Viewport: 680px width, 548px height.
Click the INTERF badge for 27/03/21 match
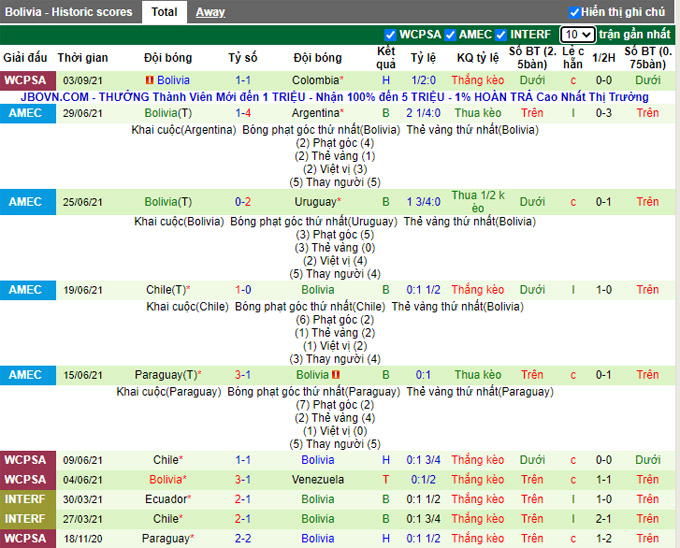(25, 519)
